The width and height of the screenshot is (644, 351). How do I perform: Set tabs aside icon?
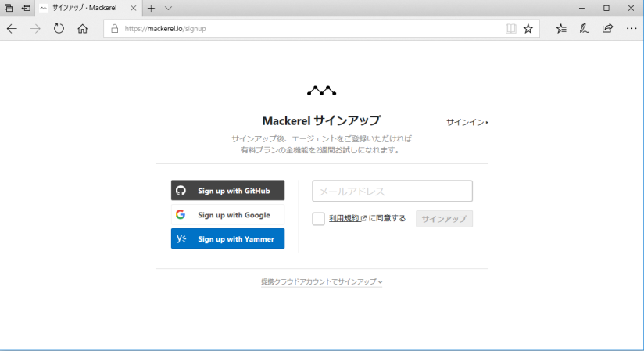pos(27,9)
